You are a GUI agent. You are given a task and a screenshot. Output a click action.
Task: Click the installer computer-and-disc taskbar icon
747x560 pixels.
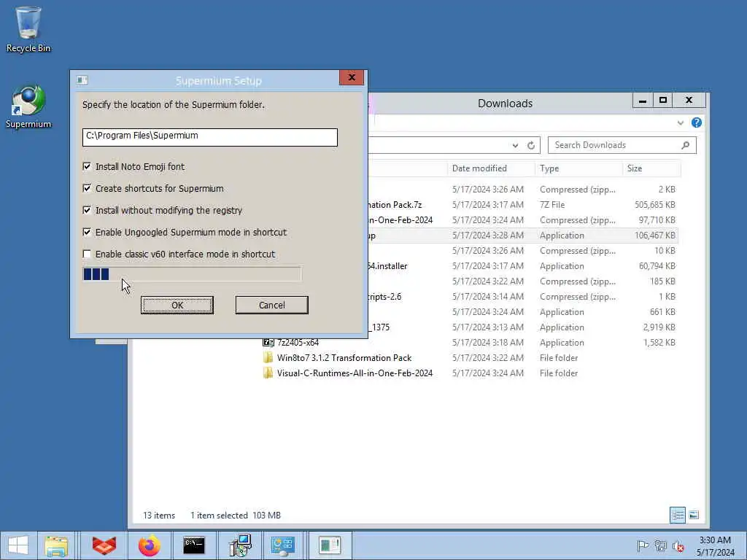point(239,545)
